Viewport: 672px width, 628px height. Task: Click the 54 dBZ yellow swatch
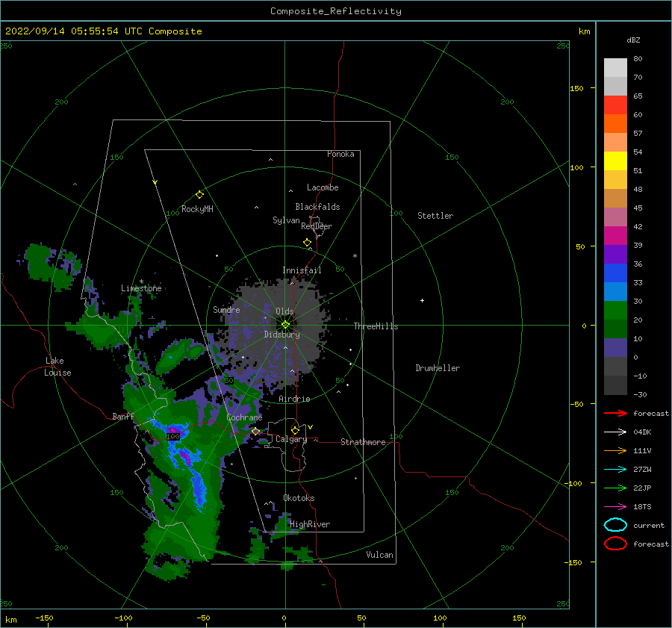[x=615, y=161]
